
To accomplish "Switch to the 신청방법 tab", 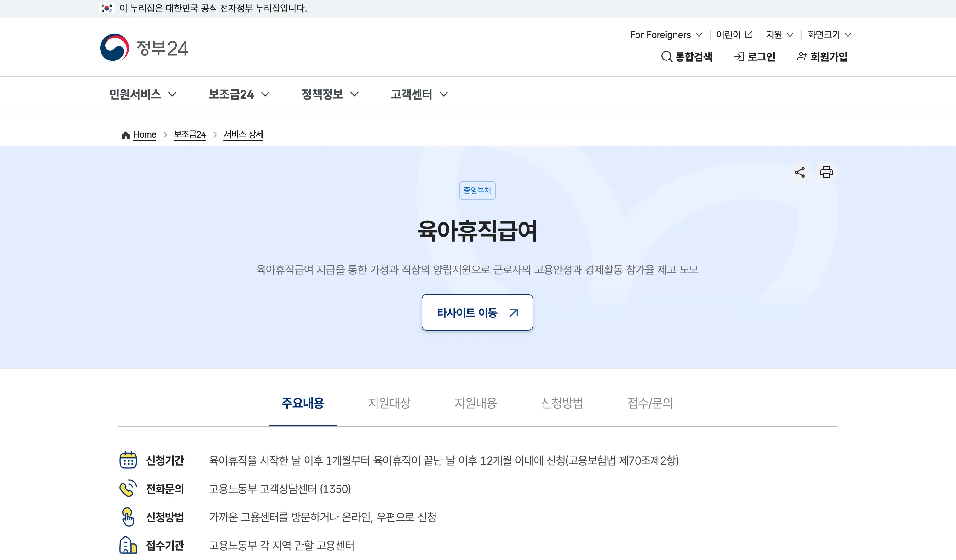I will click(x=562, y=403).
